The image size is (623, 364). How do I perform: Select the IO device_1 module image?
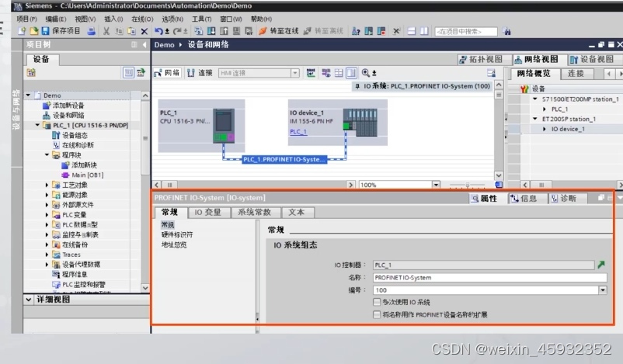(360, 123)
